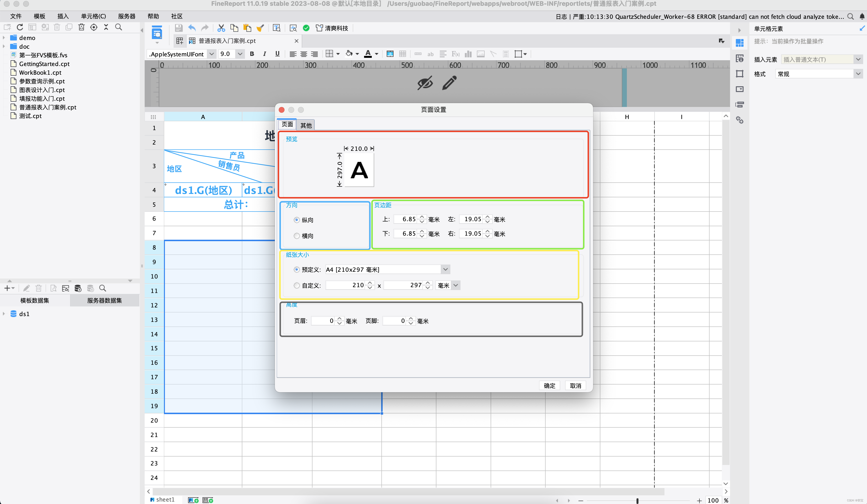Open the font size 9.0 dropdown
The width and height of the screenshot is (867, 504).
240,54
